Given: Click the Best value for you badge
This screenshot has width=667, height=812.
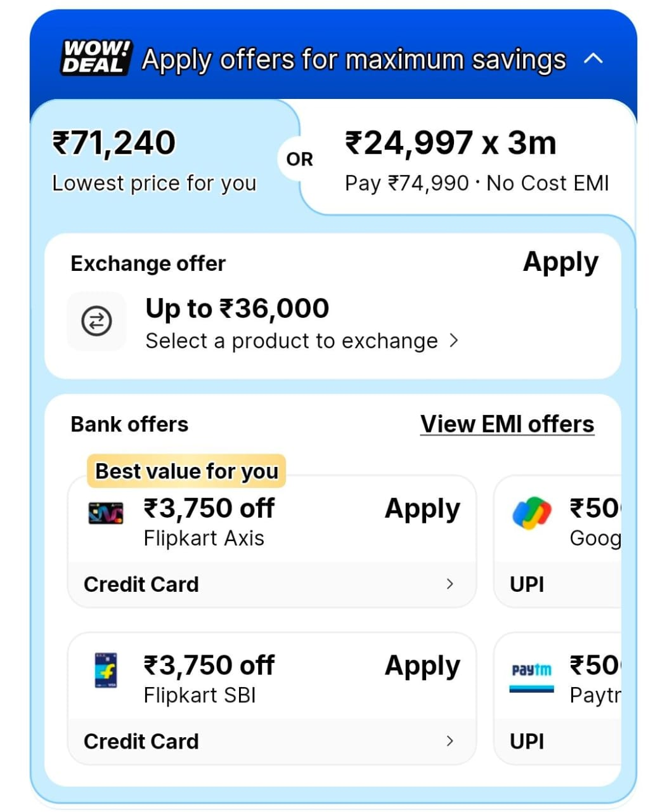Looking at the screenshot, I should [186, 471].
